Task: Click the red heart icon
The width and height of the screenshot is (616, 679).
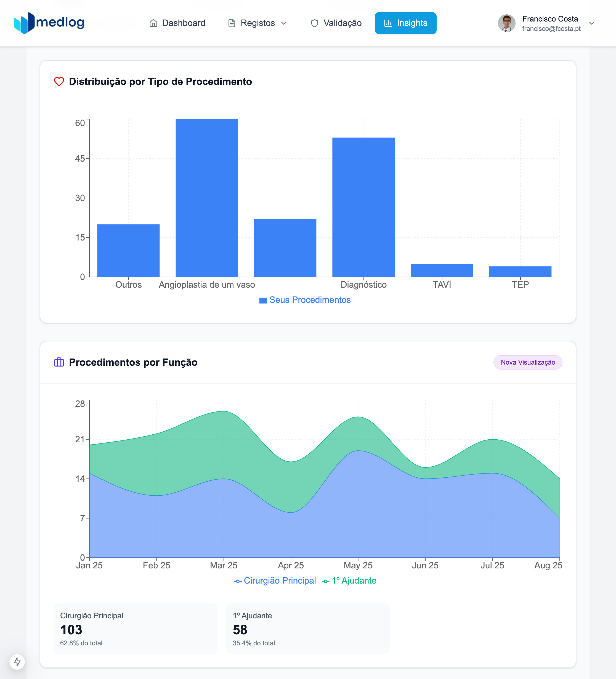Action: 59,82
